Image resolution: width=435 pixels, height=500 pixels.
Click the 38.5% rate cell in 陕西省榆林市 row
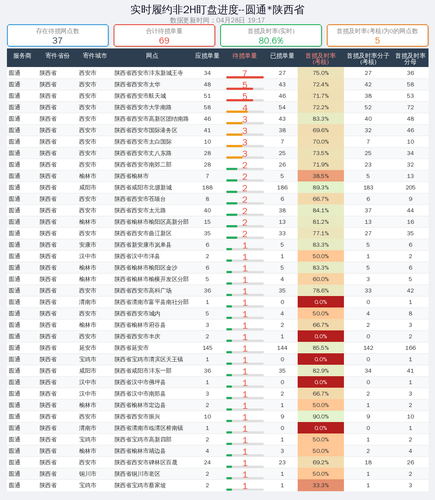(321, 176)
